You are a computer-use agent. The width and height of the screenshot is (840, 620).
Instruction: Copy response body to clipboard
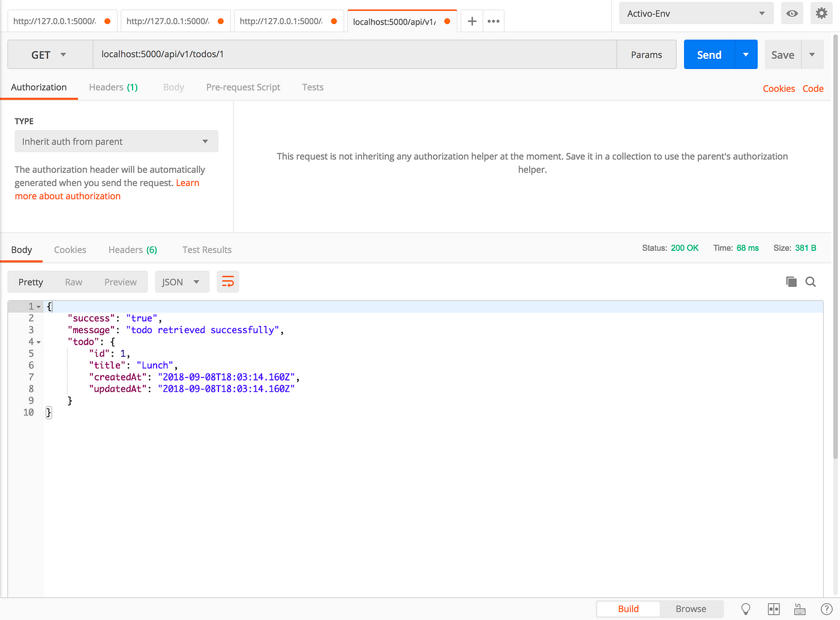tap(791, 281)
